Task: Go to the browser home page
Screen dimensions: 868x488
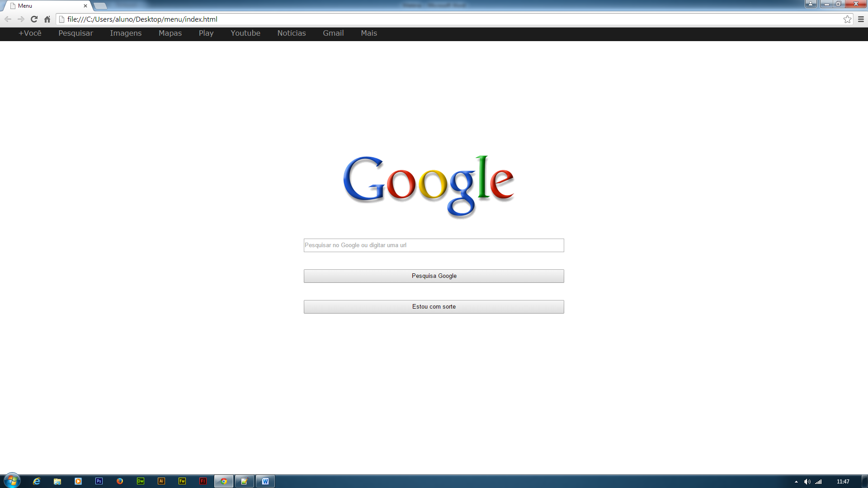Action: (47, 19)
